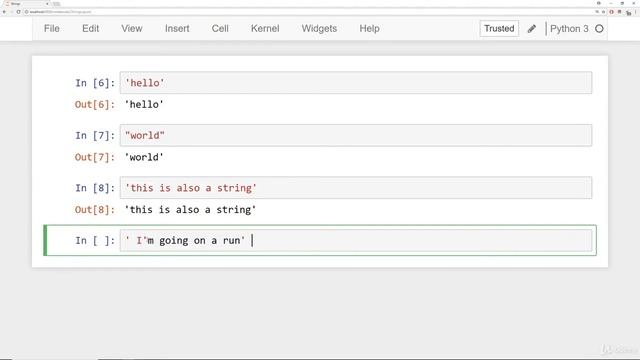Image resolution: width=640 pixels, height=360 pixels.
Task: Open the Kernel menu
Action: 265,29
